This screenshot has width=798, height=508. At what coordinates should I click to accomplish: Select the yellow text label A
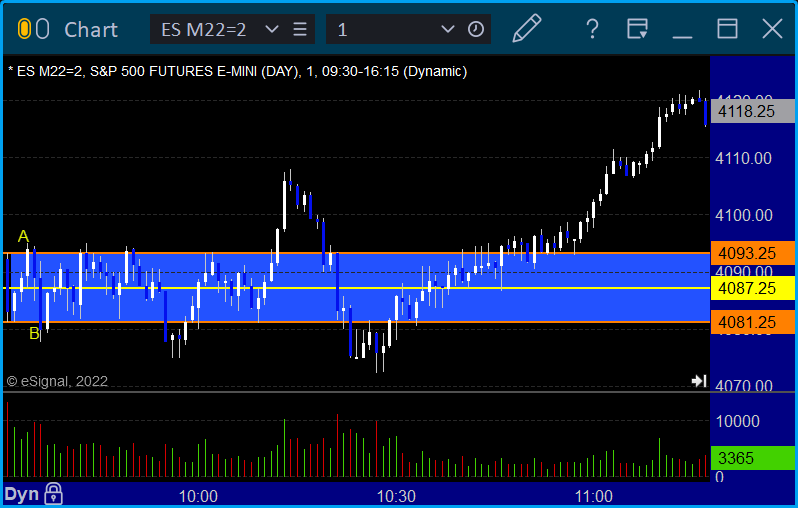tap(23, 237)
